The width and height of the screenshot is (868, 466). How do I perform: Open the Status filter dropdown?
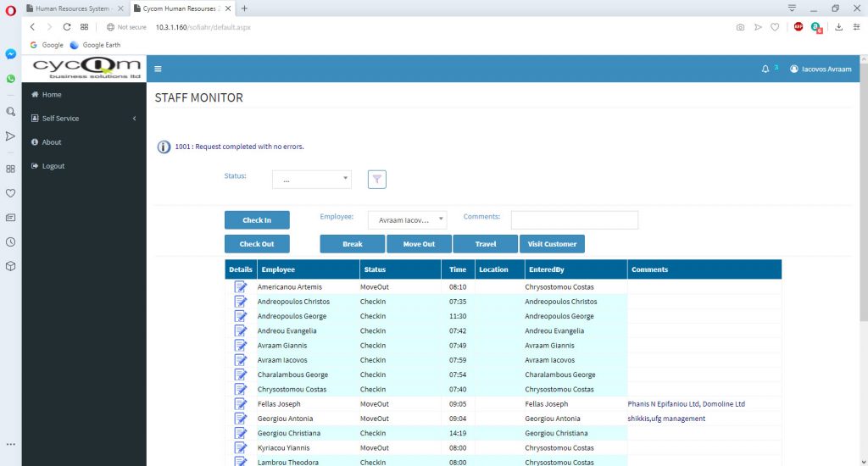pyautogui.click(x=312, y=180)
